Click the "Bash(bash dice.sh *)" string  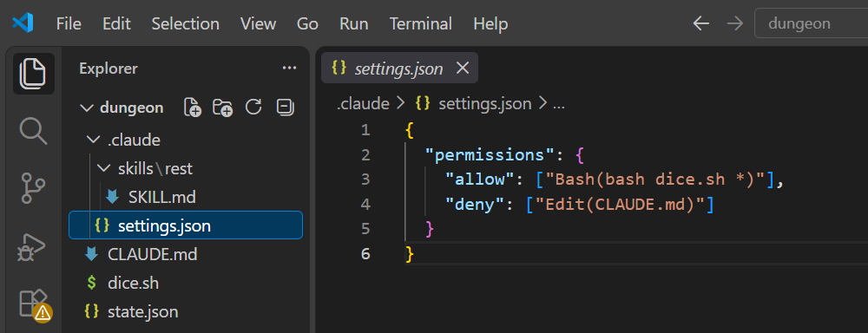pos(655,180)
